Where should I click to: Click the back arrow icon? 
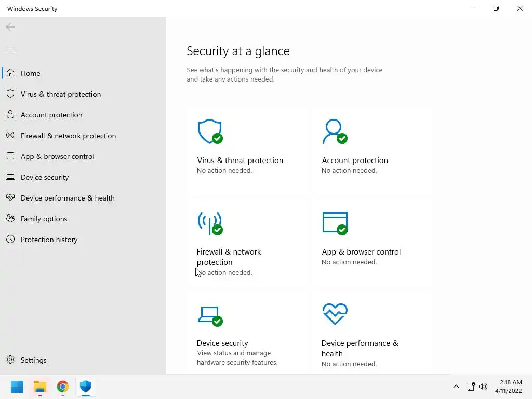click(x=10, y=27)
